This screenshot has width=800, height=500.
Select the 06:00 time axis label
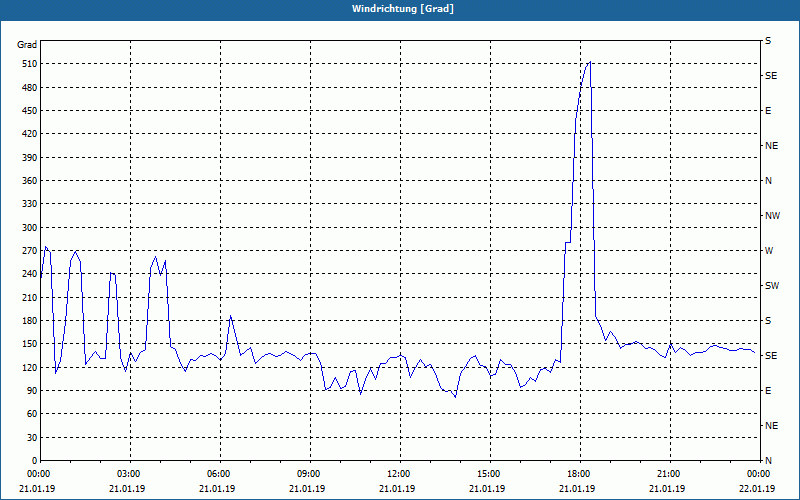pos(220,474)
